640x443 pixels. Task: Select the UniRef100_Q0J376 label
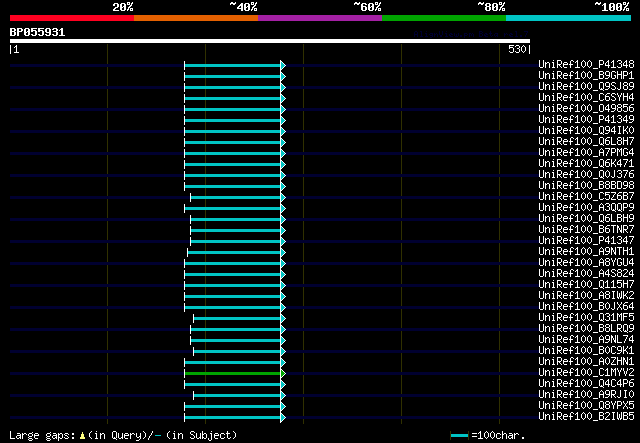coord(586,174)
